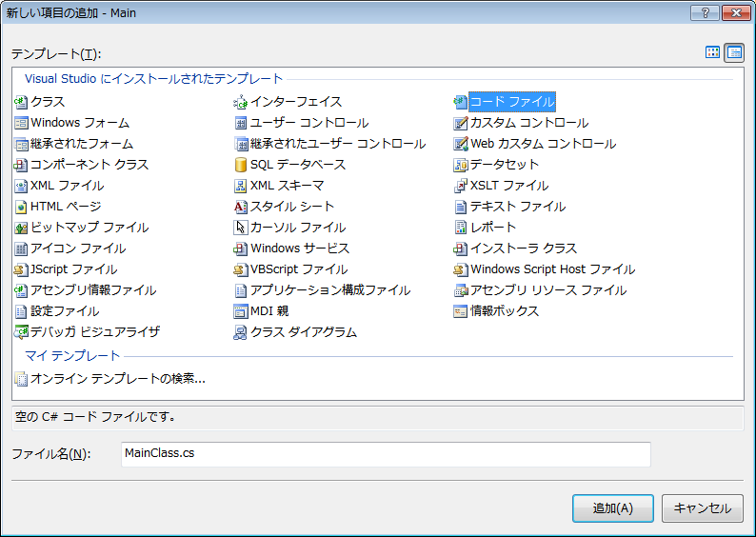
Task: Click the XML ファイル icon
Action: click(21, 186)
